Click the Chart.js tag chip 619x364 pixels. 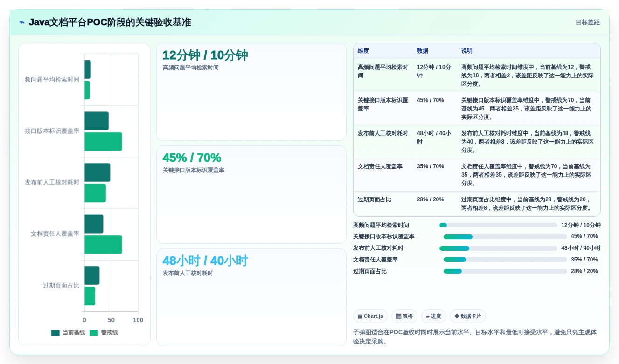point(370,316)
